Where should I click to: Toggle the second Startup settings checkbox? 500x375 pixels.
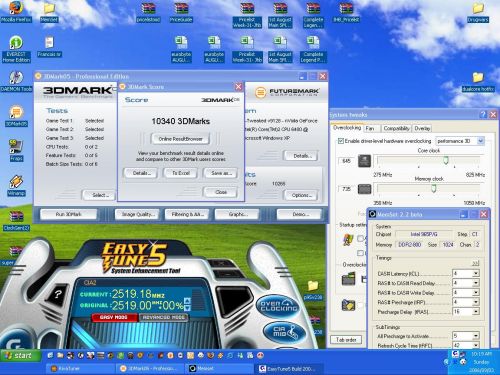[x=360, y=253]
